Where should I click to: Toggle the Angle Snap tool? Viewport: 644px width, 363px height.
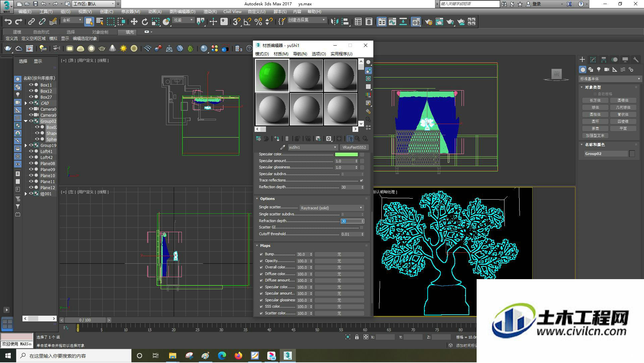pyautogui.click(x=248, y=22)
